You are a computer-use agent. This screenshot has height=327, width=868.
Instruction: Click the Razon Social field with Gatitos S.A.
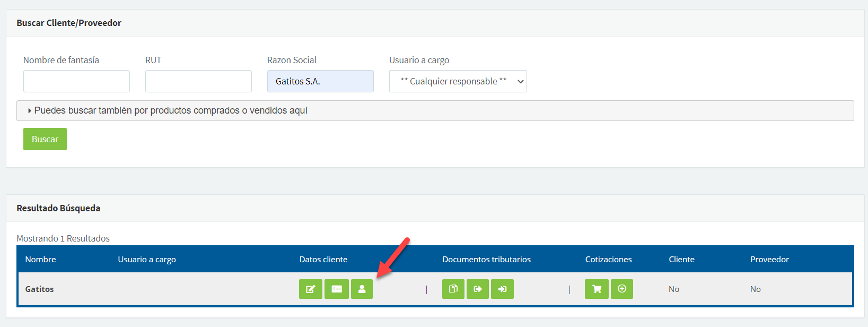coord(320,81)
